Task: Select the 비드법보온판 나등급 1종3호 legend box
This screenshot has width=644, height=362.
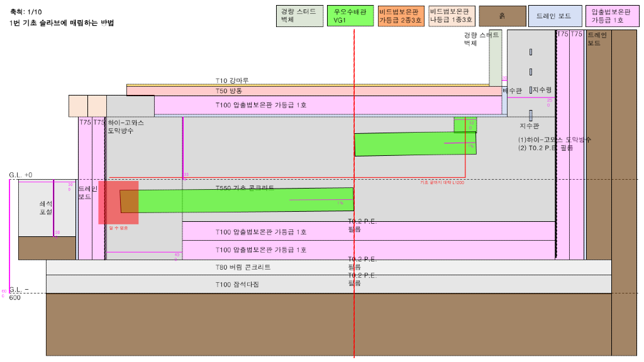Action: [x=451, y=16]
